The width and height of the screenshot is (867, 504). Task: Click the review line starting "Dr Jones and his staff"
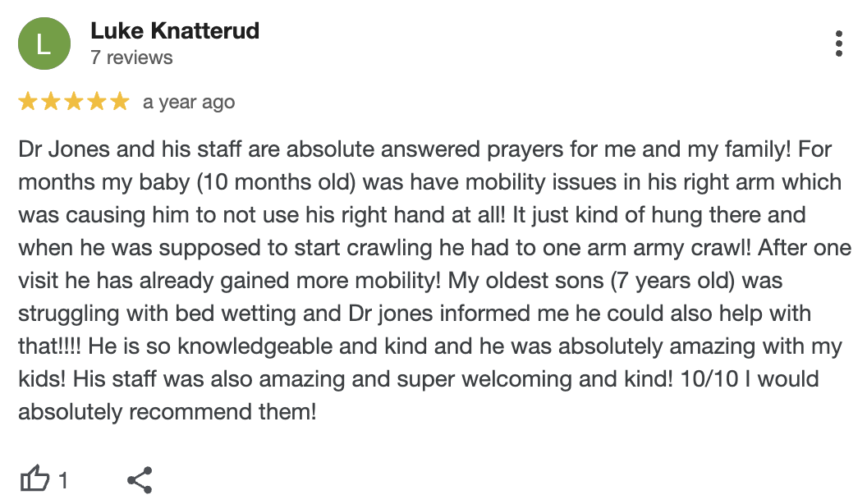pyautogui.click(x=424, y=150)
